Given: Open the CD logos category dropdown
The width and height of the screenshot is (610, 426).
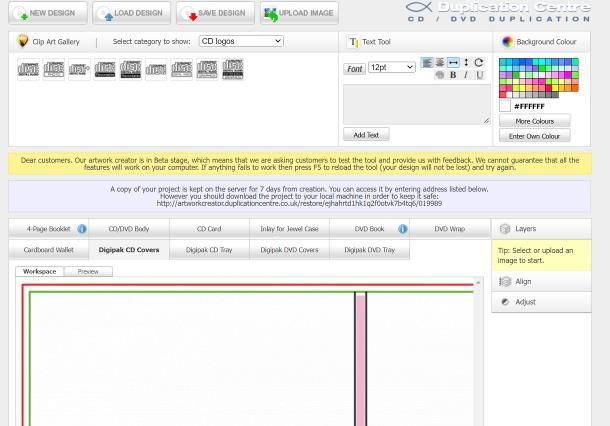Looking at the screenshot, I should coord(241,41).
